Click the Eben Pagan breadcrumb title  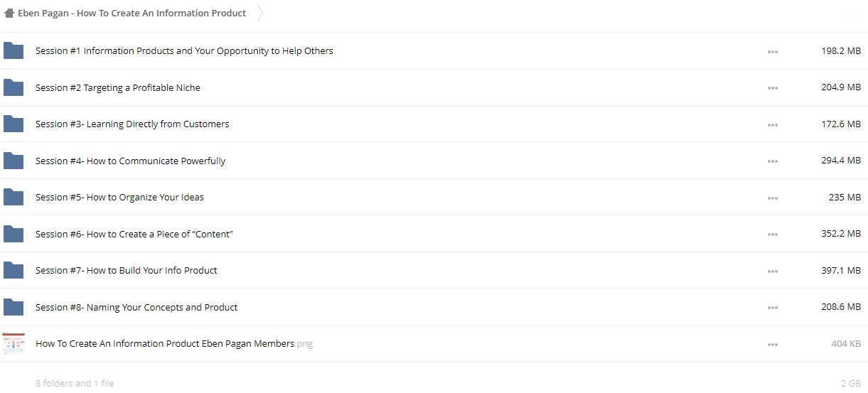coord(132,14)
